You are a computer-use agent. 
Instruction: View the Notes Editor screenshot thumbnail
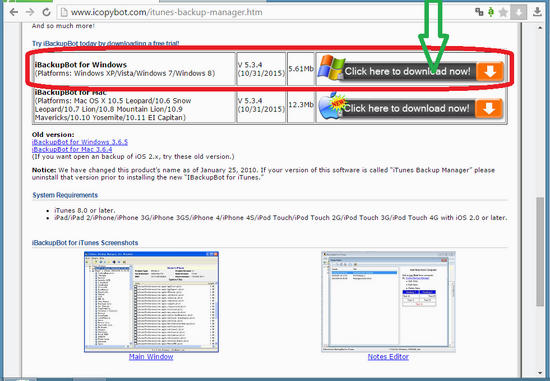click(x=388, y=302)
